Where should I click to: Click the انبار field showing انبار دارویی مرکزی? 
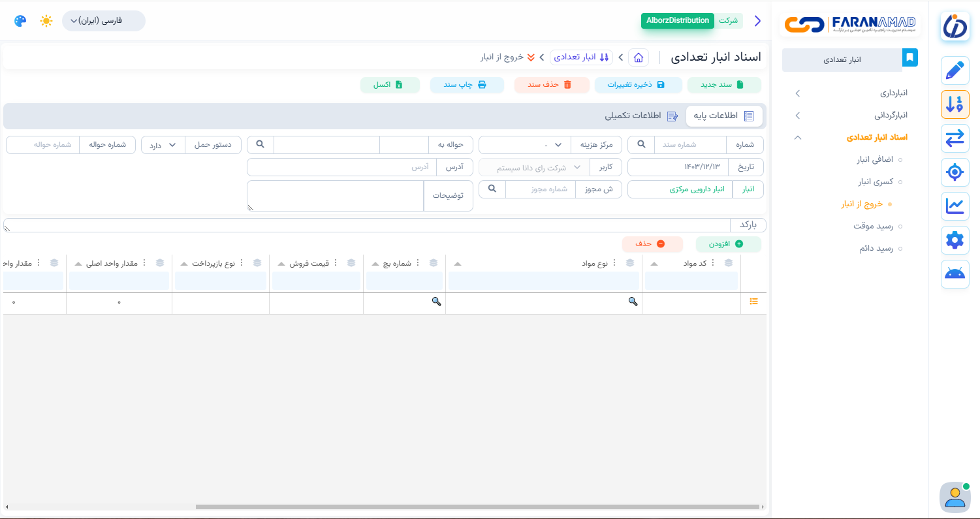pos(680,189)
